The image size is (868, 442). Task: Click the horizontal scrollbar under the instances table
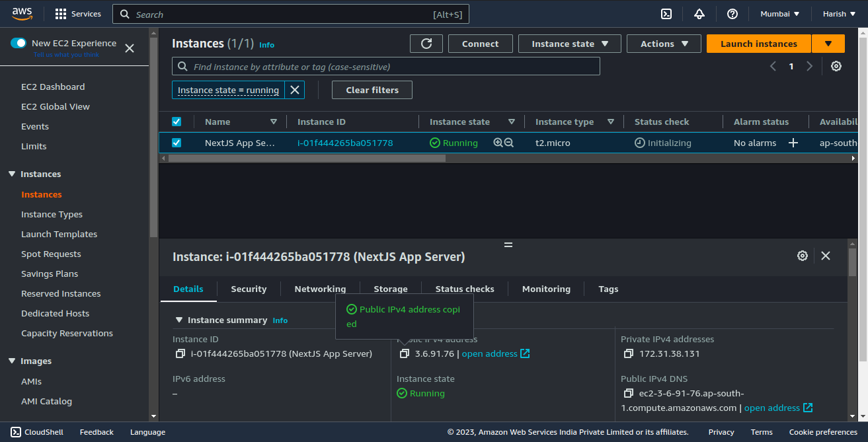tap(307, 158)
